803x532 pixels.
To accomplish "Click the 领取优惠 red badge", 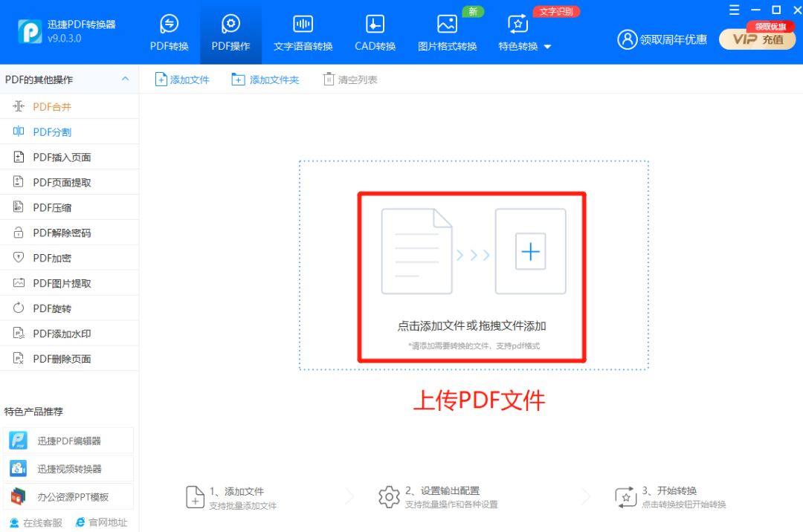I will 770,27.
